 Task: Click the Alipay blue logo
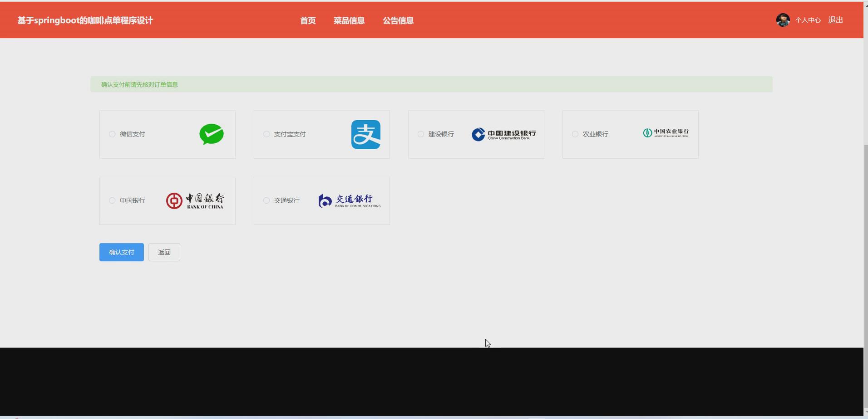(366, 134)
